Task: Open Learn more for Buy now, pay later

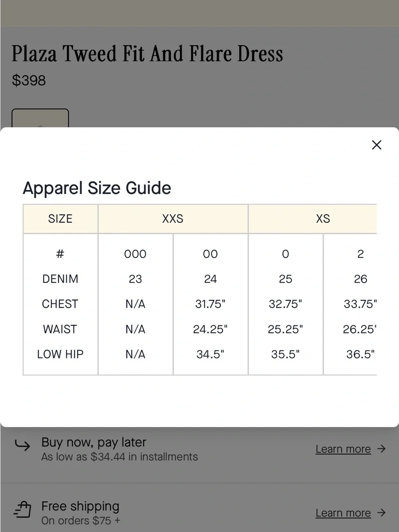Action: [343, 449]
